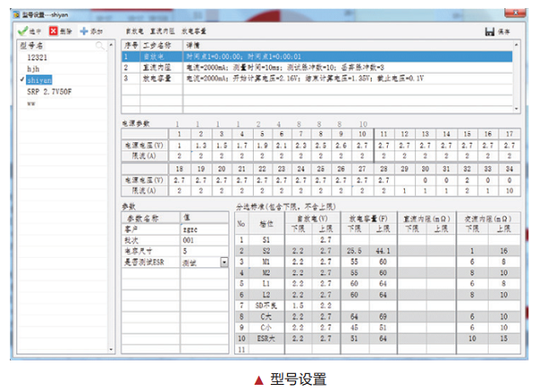Select the SRP 2.7V50F model

tap(49, 92)
